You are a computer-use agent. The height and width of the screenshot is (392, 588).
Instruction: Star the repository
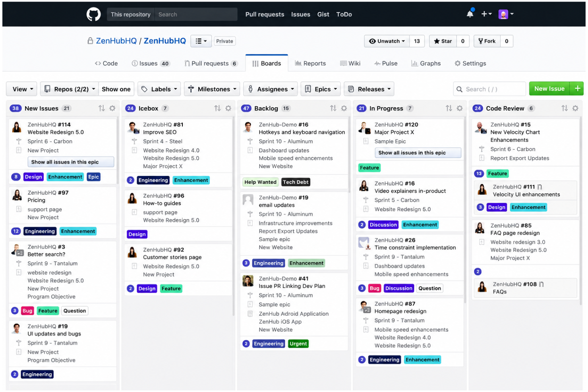(x=443, y=41)
